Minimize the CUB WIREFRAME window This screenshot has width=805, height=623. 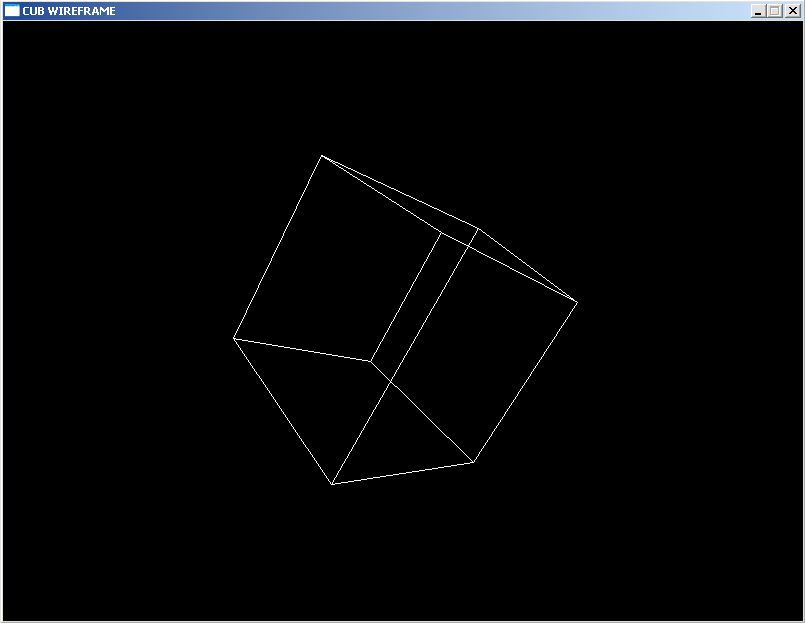click(758, 11)
